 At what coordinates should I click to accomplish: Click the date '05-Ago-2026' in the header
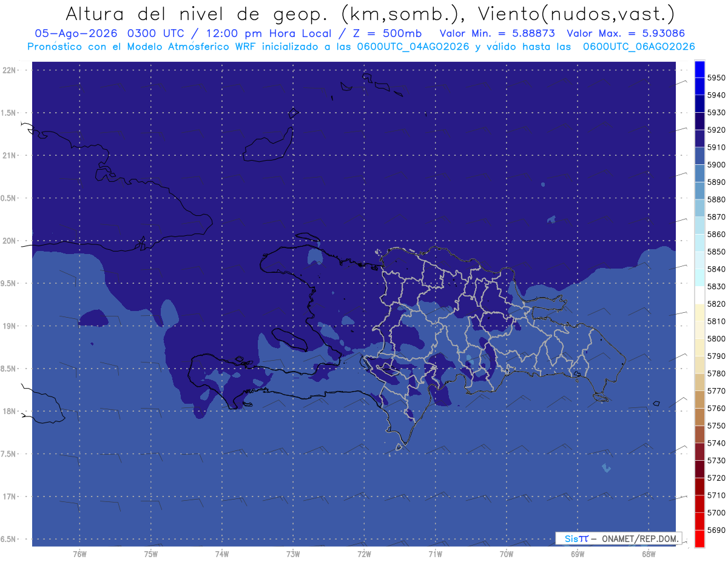click(x=76, y=34)
